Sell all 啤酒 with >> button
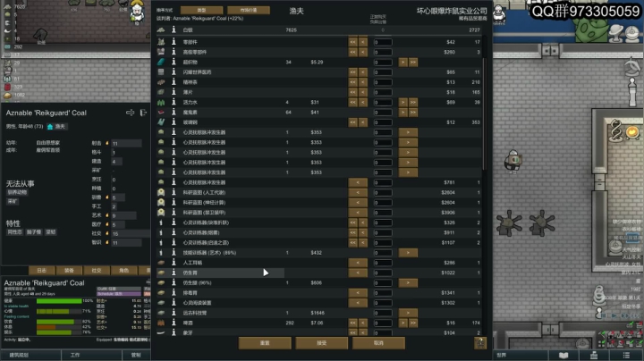 [x=412, y=323]
